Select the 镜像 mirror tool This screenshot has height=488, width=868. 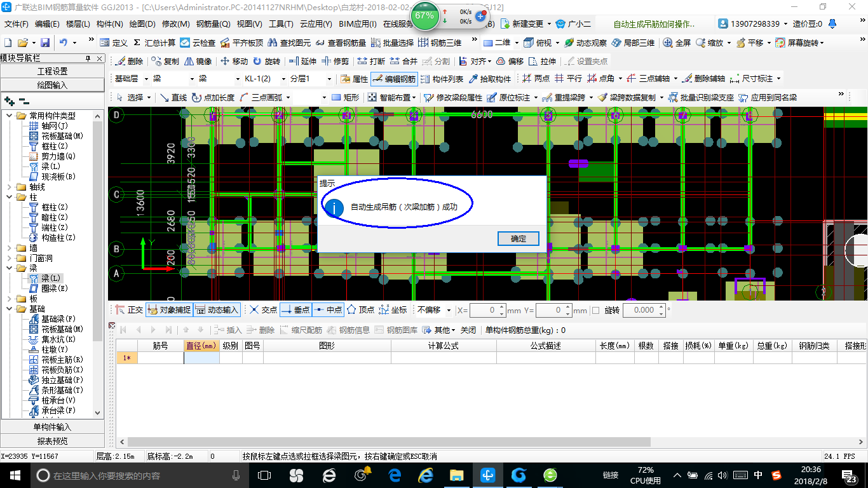pos(198,62)
